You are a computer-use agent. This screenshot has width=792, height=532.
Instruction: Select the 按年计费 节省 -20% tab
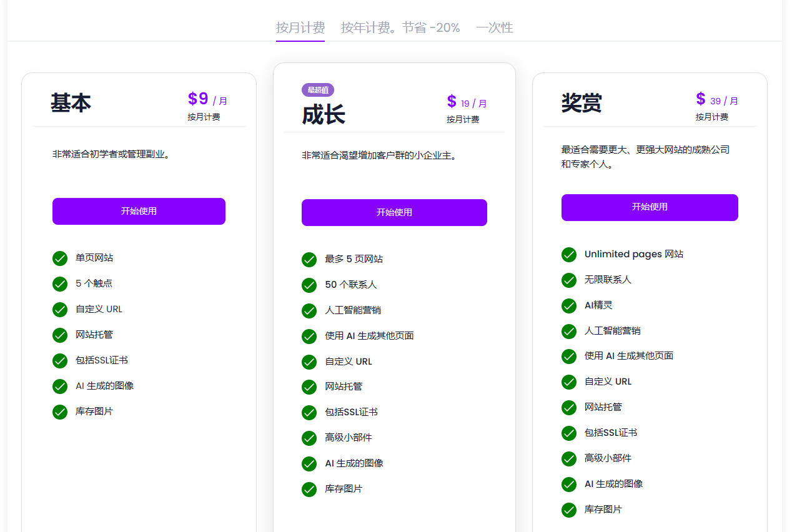pos(400,27)
